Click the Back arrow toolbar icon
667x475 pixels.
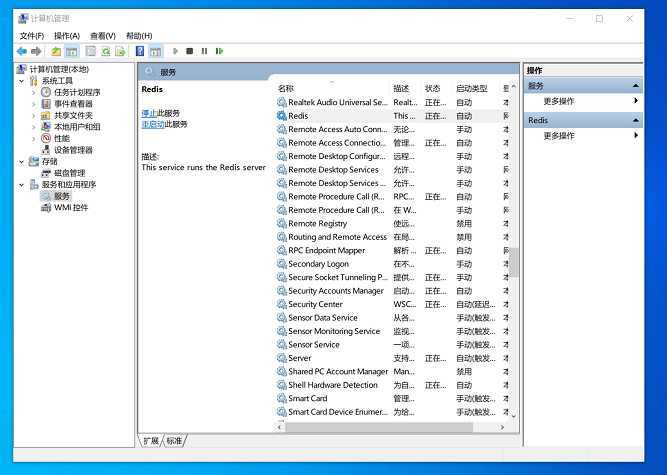click(21, 51)
